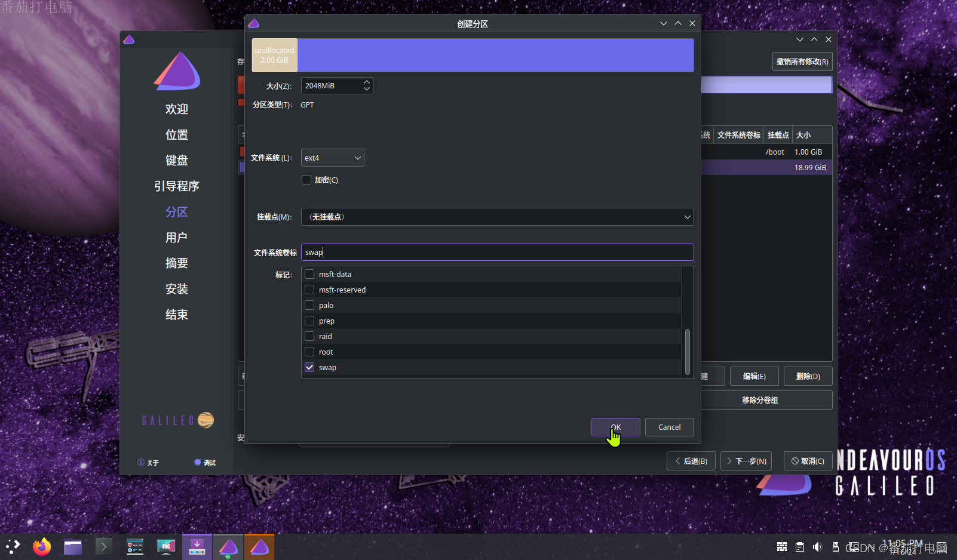
Task: Click the 挂载点 (Mount point) column header
Action: click(778, 135)
